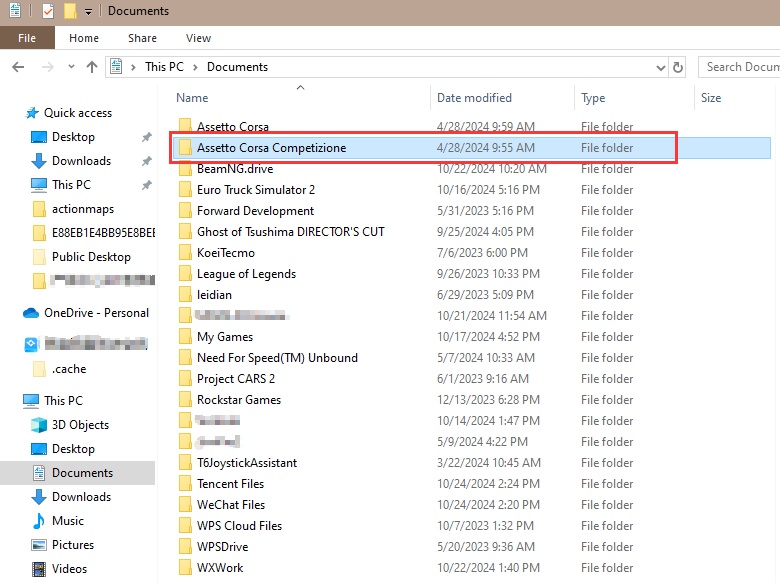This screenshot has height=583, width=780.
Task: Open Videos in the navigation pane
Action: point(70,569)
